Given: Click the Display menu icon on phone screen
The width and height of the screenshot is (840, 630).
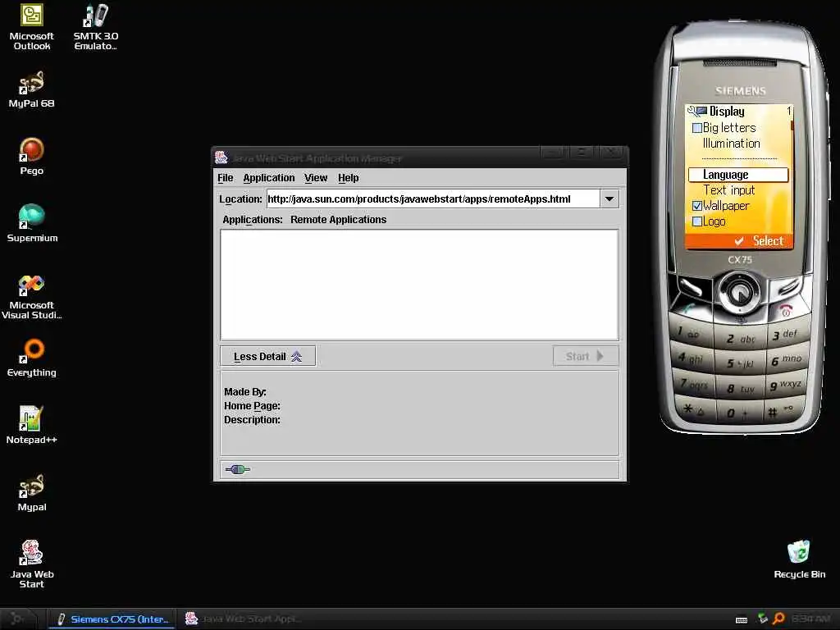Looking at the screenshot, I should pyautogui.click(x=697, y=112).
